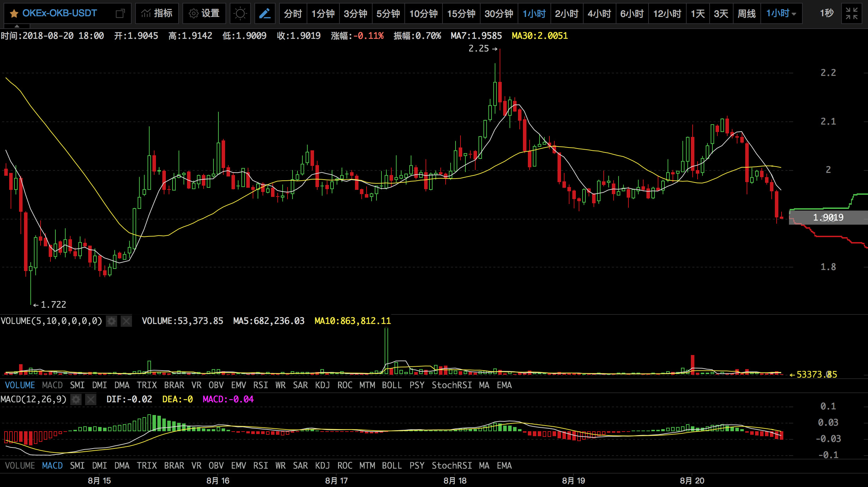Select the 15分钟 interval

click(x=461, y=13)
